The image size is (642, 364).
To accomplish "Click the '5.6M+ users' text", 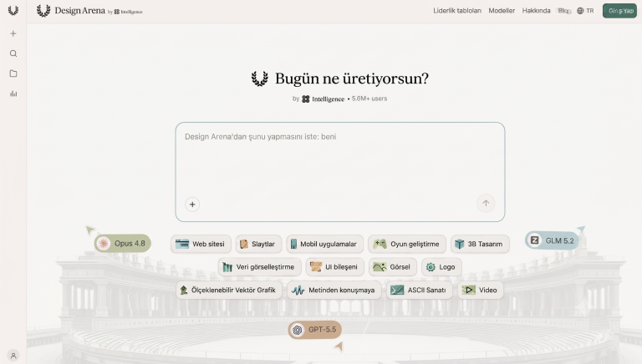I will pyautogui.click(x=369, y=99).
